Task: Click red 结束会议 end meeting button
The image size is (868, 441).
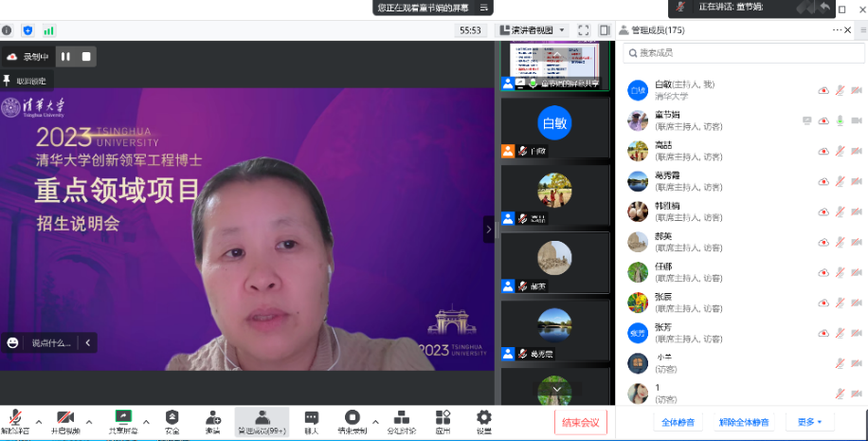Action: [x=581, y=422]
